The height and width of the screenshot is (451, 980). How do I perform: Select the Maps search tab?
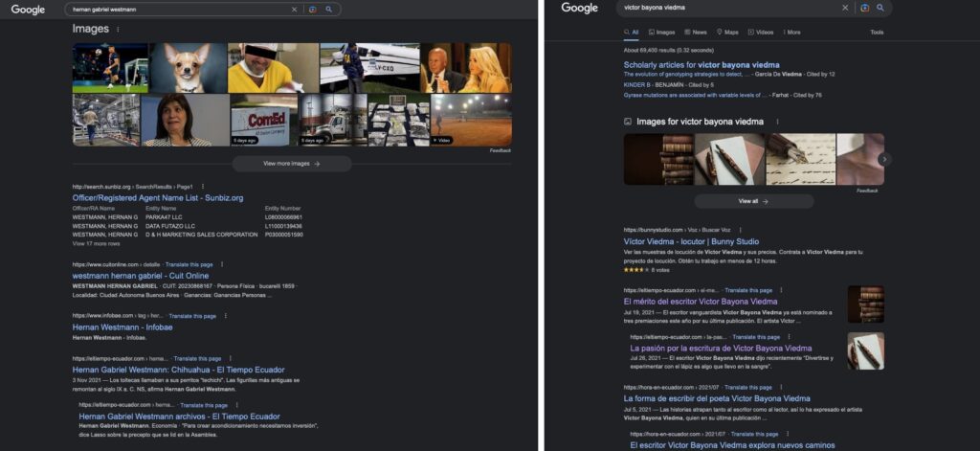[x=727, y=33]
